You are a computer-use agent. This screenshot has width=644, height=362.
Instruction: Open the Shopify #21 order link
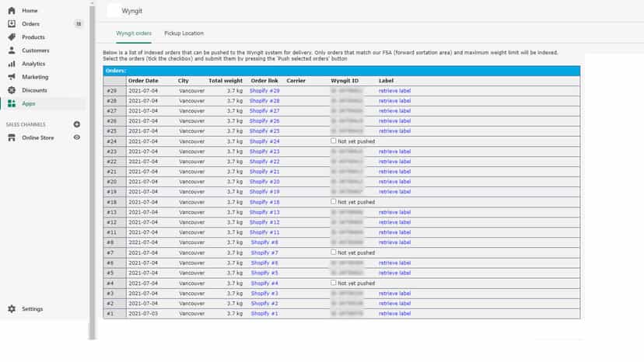(x=264, y=172)
